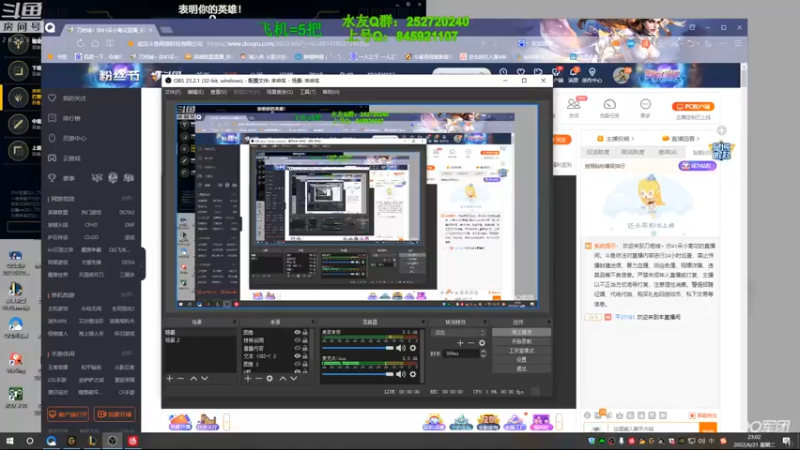Add a new source in OBS sources panel
The height and width of the screenshot is (450, 800).
248,379
